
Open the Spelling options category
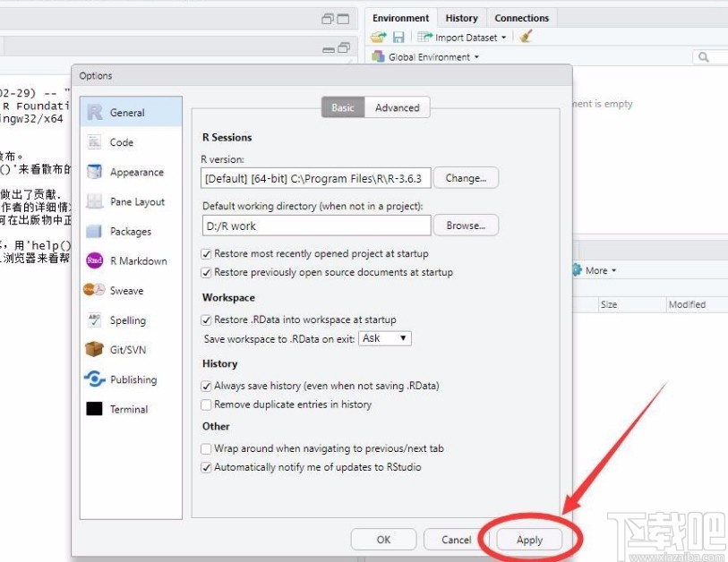[131, 320]
